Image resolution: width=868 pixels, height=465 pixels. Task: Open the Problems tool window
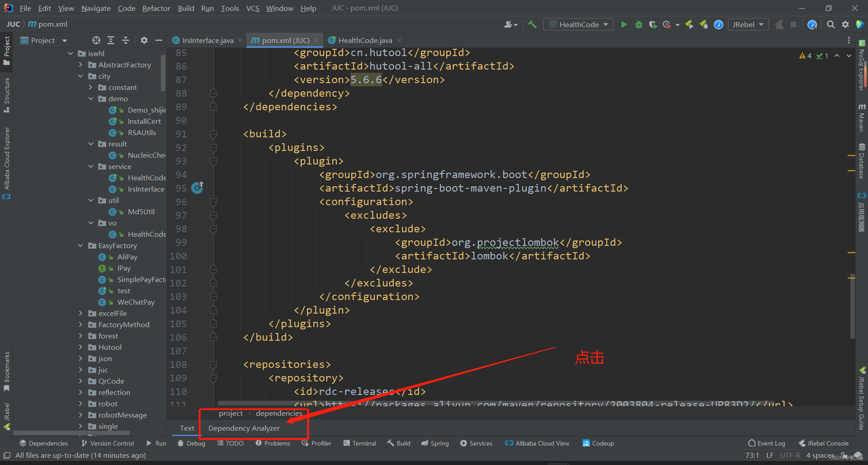(273, 443)
